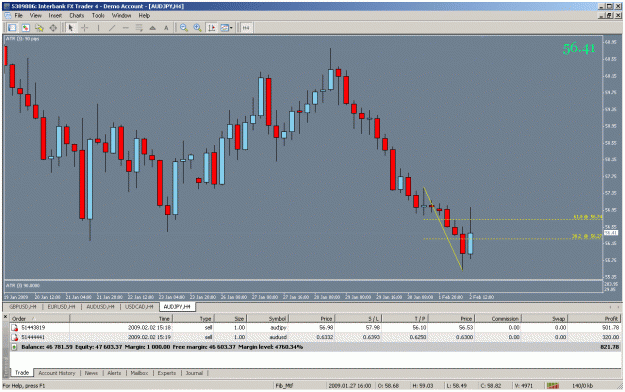Viewport: 625px width, 392px height.
Task: Open the Journal terminal tab
Action: click(194, 373)
